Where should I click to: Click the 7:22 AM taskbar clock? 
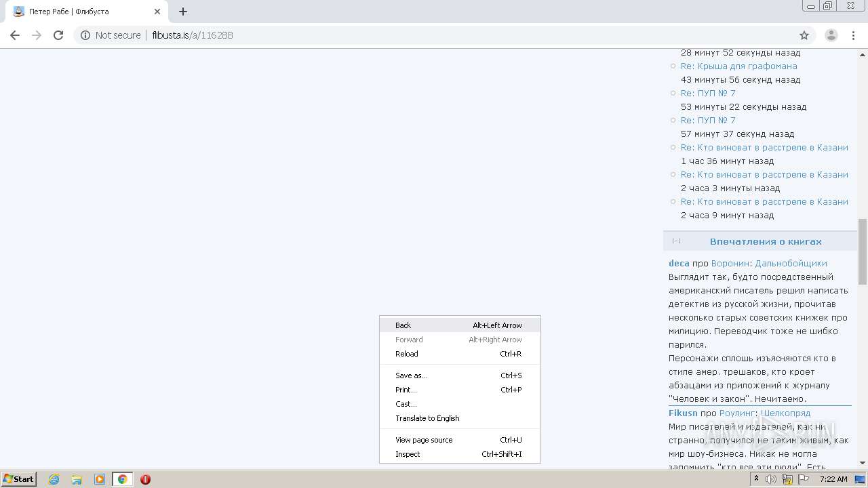pos(833,479)
